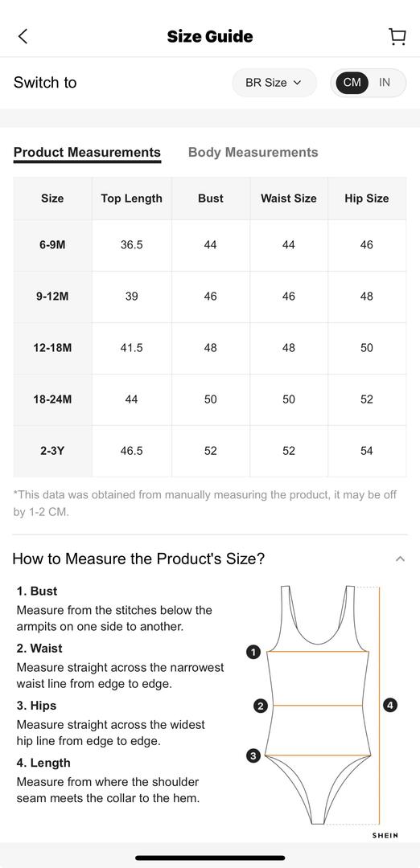Click marker 3 on the bodysuit diagram

coord(253,755)
